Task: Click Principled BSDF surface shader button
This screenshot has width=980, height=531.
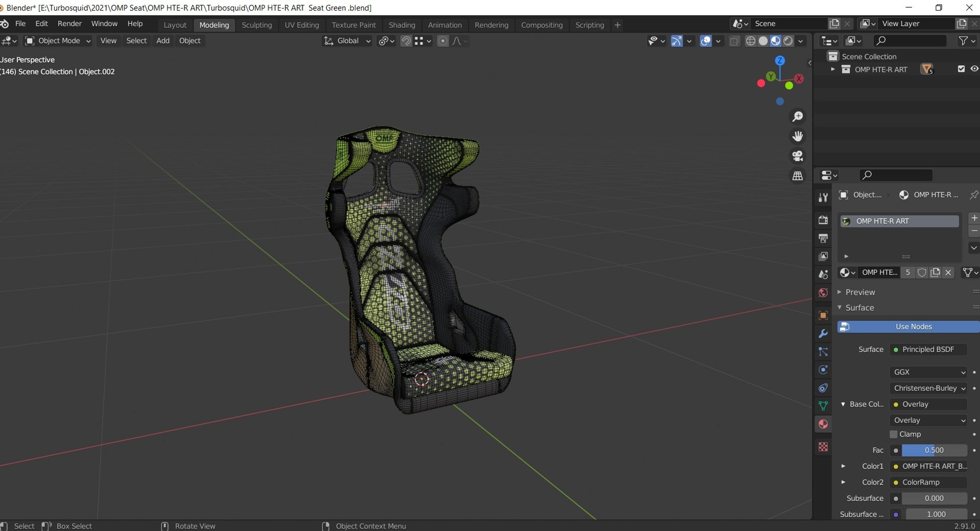Action: [x=928, y=349]
